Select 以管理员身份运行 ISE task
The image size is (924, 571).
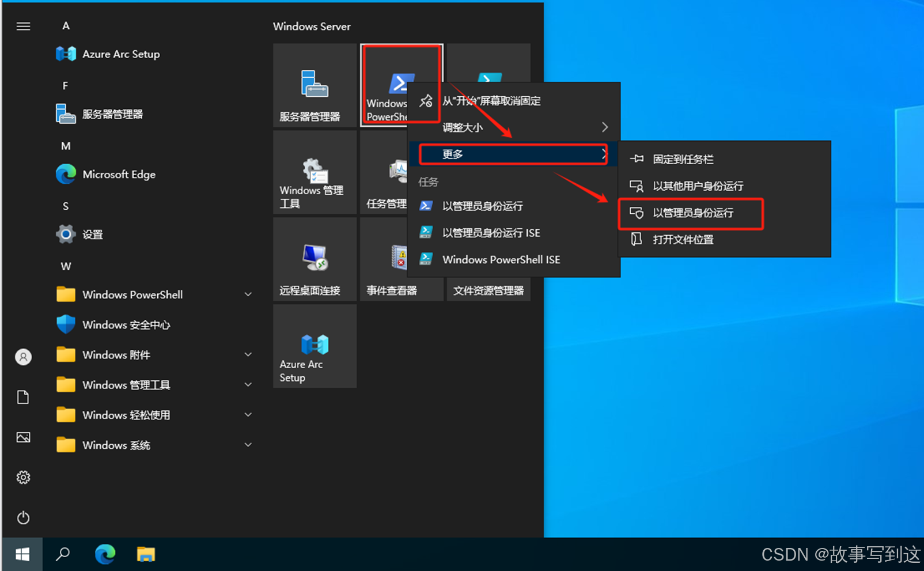514,233
